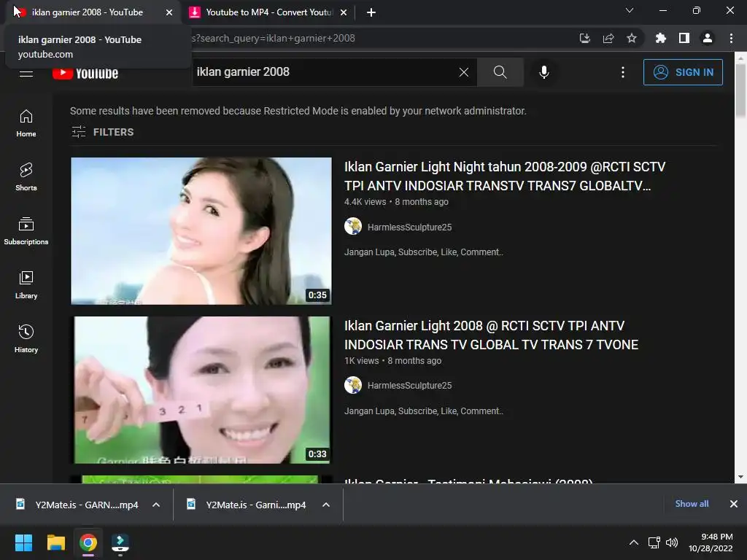Open the download app icon in taskbar
This screenshot has width=747, height=560.
(x=120, y=542)
